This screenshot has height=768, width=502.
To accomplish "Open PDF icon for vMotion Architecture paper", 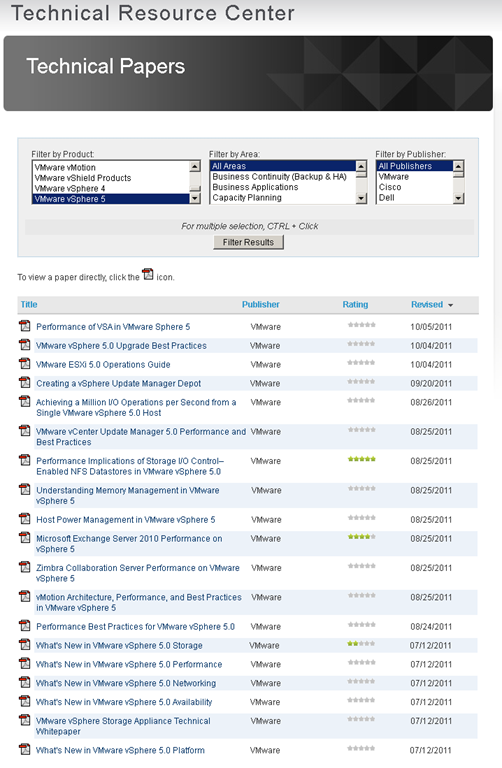I will coord(24,597).
